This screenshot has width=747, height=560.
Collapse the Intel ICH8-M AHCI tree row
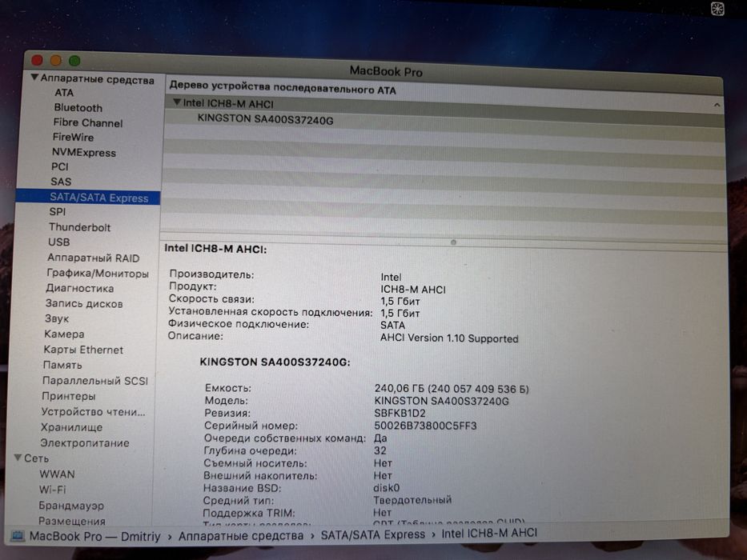point(177,102)
